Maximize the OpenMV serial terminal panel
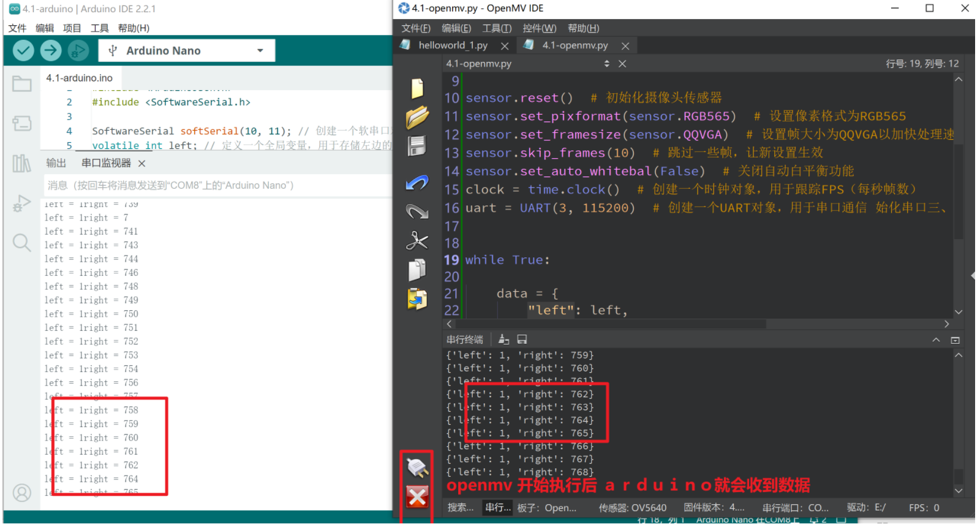Viewport: 980px width, 524px height. click(x=955, y=340)
